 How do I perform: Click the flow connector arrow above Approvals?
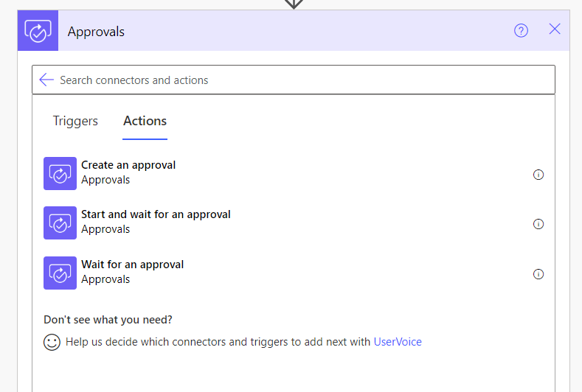pos(294,4)
